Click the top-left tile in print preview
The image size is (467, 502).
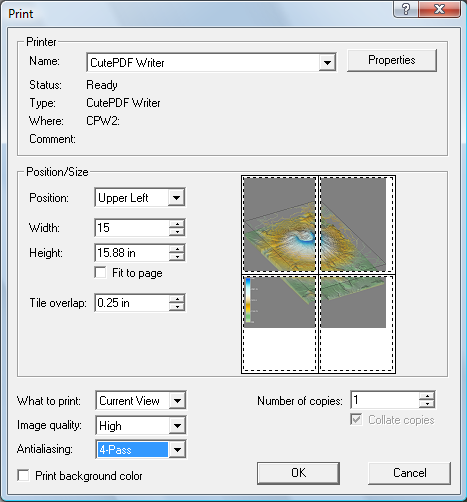coord(280,225)
